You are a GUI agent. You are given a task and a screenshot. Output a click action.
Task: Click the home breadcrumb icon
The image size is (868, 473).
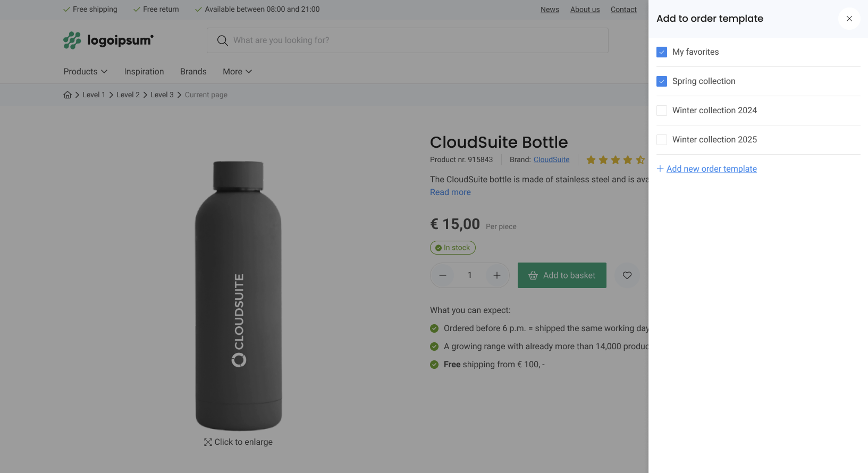click(68, 95)
